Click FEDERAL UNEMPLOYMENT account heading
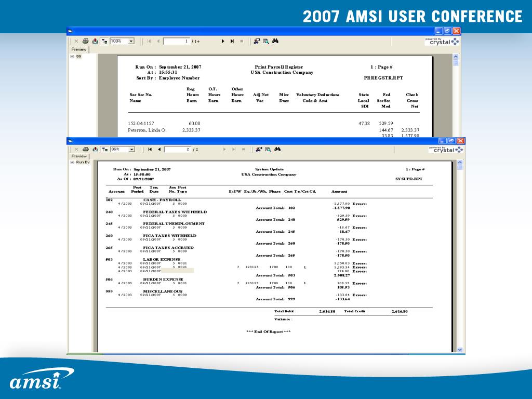This screenshot has width=532, height=399. point(174,223)
